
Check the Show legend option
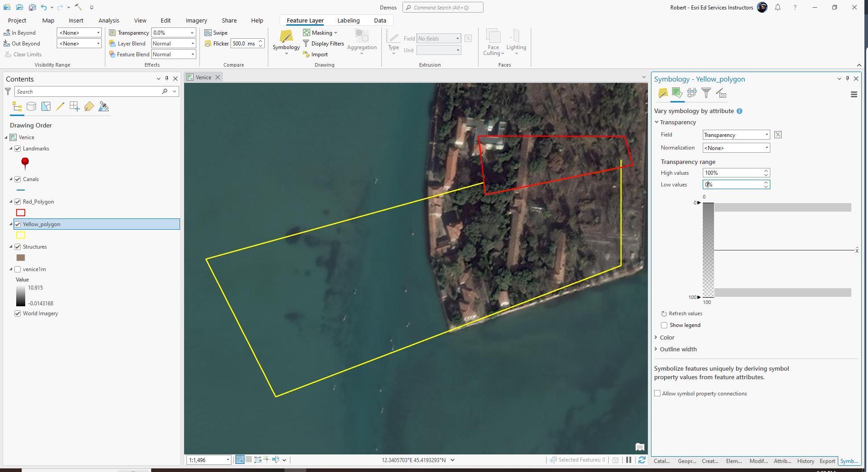pyautogui.click(x=664, y=325)
